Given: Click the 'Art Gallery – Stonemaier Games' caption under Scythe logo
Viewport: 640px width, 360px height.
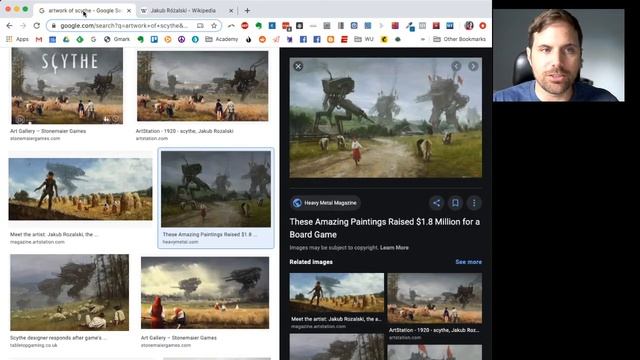Looking at the screenshot, I should click(x=48, y=131).
